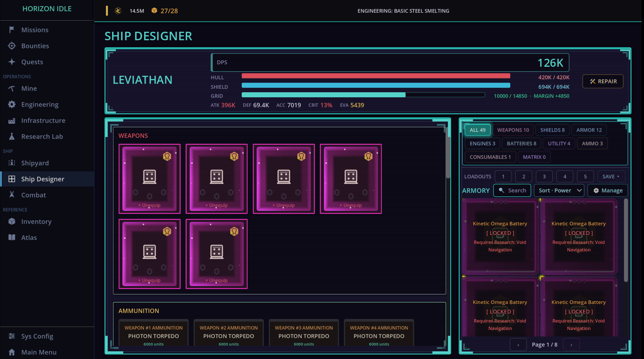Unequip the fourth weapon in top row
This screenshot has height=359, width=644.
coord(351,205)
